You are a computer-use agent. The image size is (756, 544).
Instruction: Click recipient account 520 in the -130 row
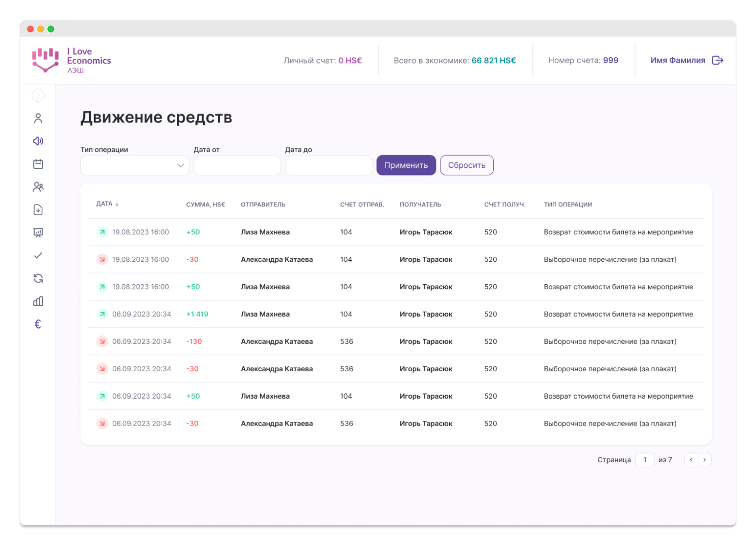tap(491, 342)
